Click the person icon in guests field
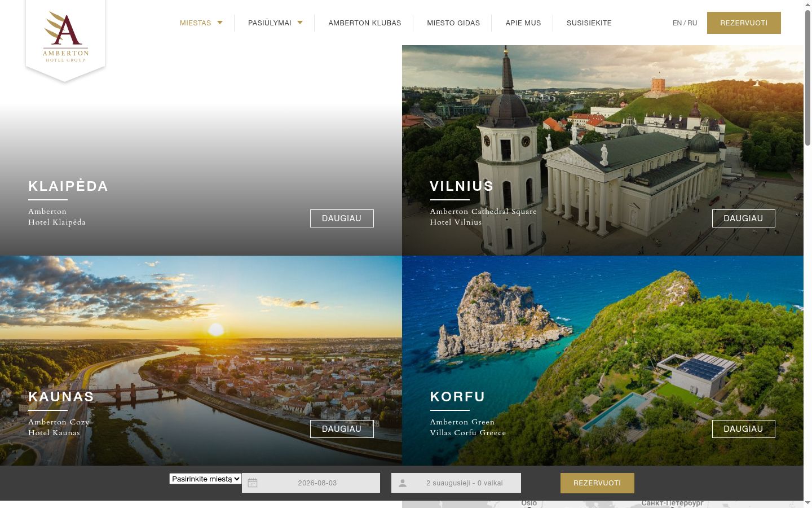 (403, 483)
